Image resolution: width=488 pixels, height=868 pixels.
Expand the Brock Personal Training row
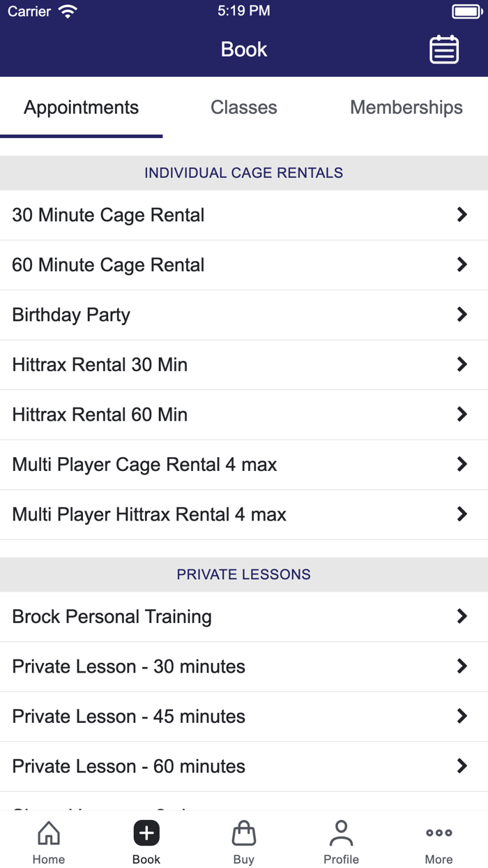tap(244, 617)
